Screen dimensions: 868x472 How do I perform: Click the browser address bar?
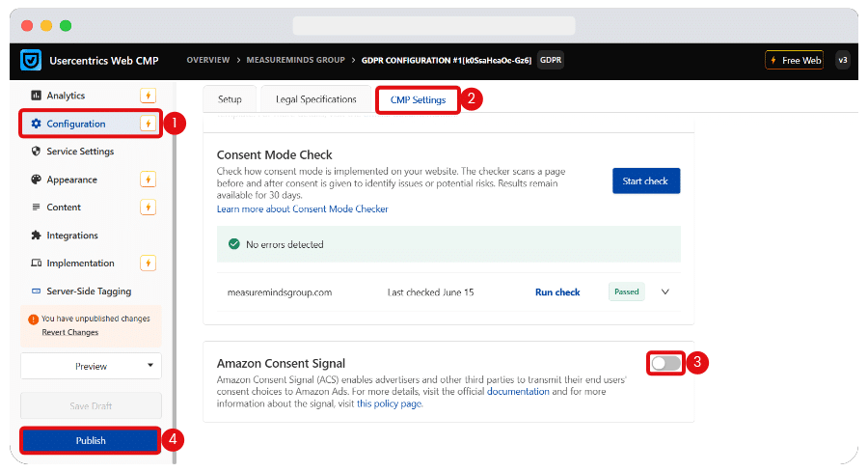pyautogui.click(x=434, y=25)
